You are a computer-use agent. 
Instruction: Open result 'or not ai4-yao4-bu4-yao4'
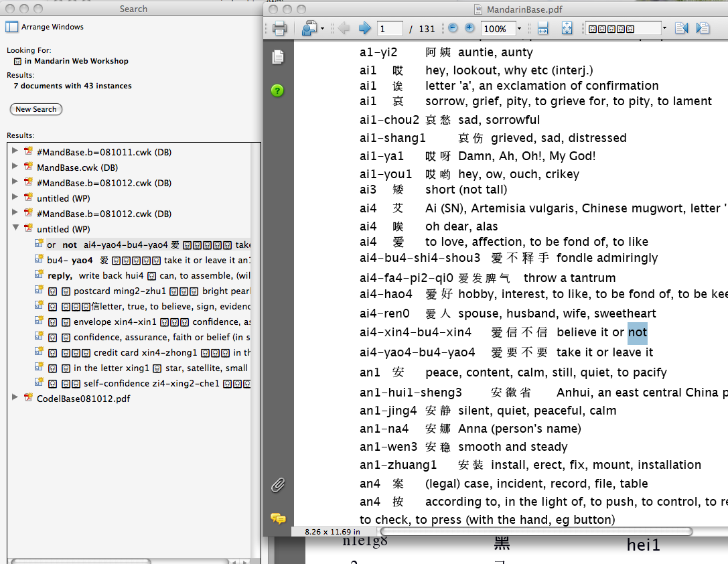click(x=149, y=244)
